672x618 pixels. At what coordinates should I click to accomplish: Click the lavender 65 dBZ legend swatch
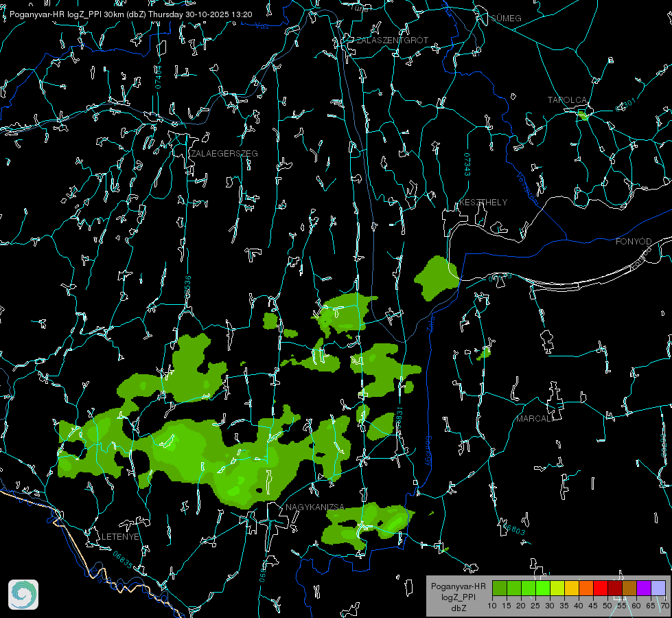658,588
